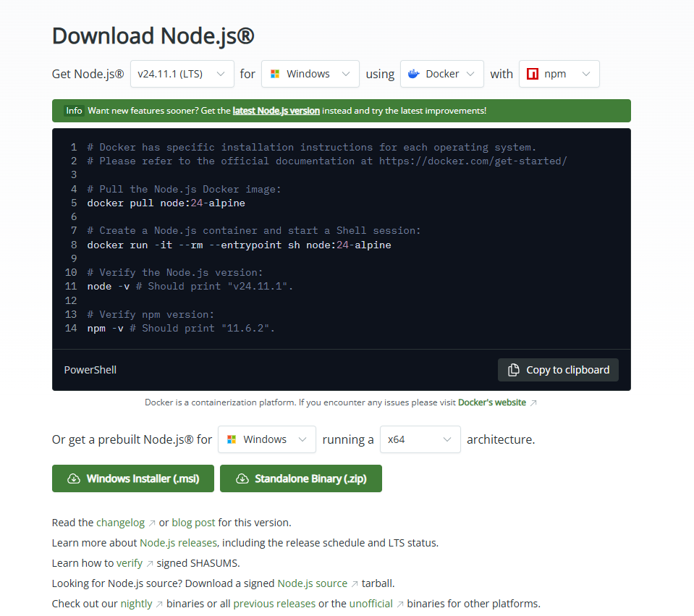Click the PowerShell label below the code block
The image size is (694, 616).
click(90, 369)
